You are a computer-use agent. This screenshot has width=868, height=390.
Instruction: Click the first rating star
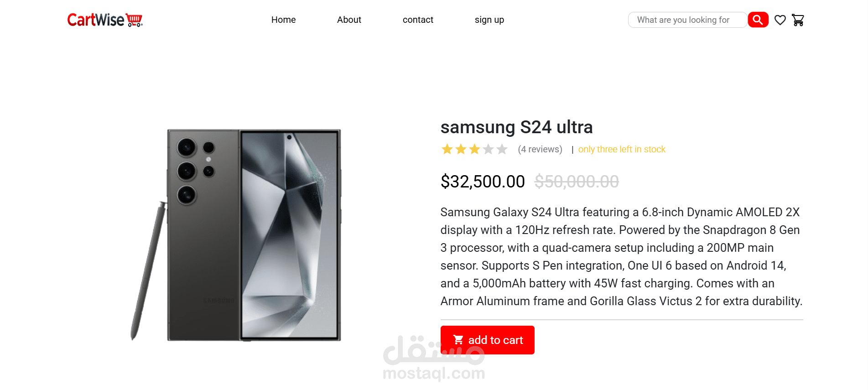pyautogui.click(x=447, y=149)
